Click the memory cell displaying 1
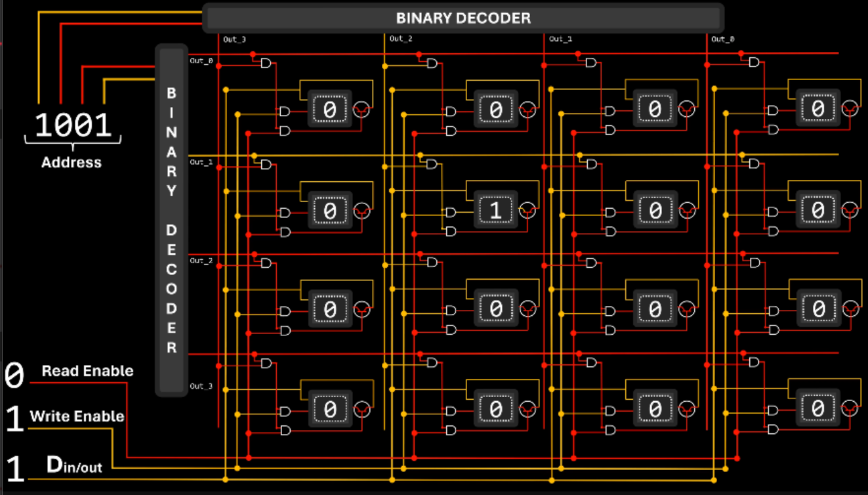 [x=495, y=211]
